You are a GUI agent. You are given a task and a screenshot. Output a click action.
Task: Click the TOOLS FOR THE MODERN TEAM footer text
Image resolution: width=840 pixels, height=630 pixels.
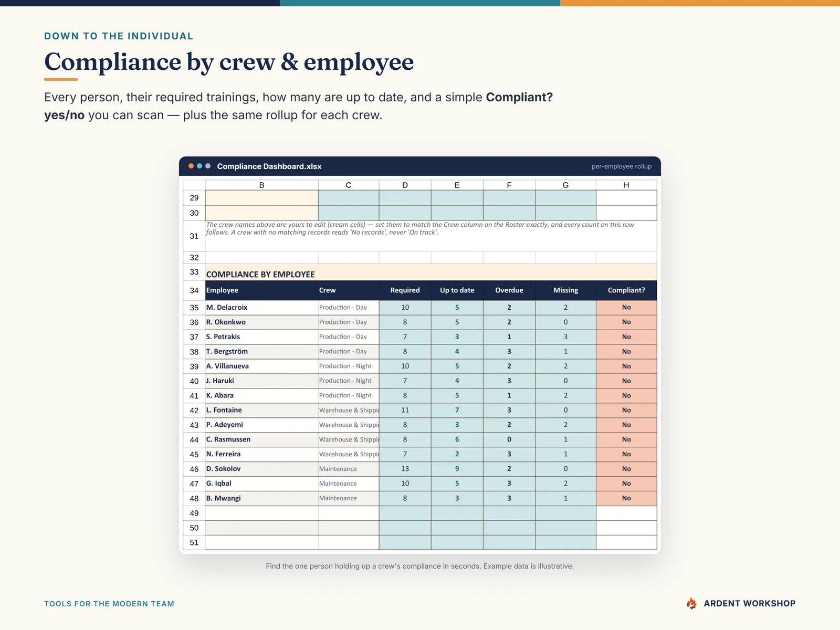pyautogui.click(x=109, y=604)
